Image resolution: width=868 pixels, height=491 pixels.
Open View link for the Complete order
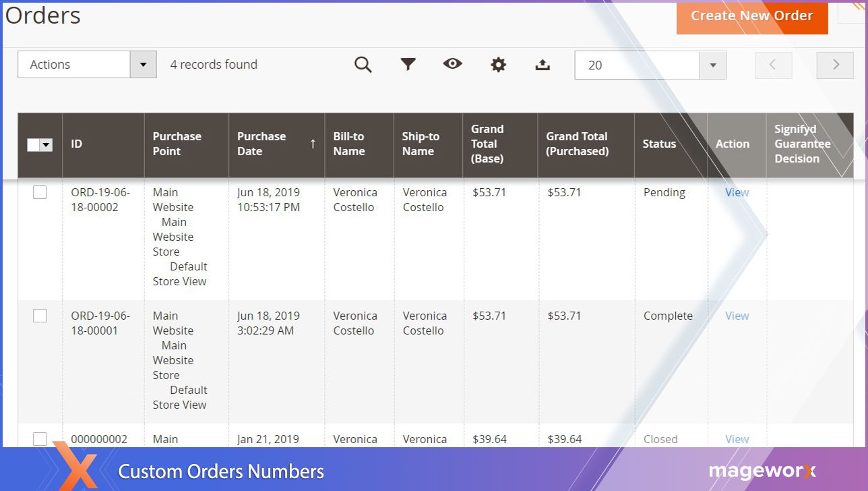pyautogui.click(x=737, y=316)
